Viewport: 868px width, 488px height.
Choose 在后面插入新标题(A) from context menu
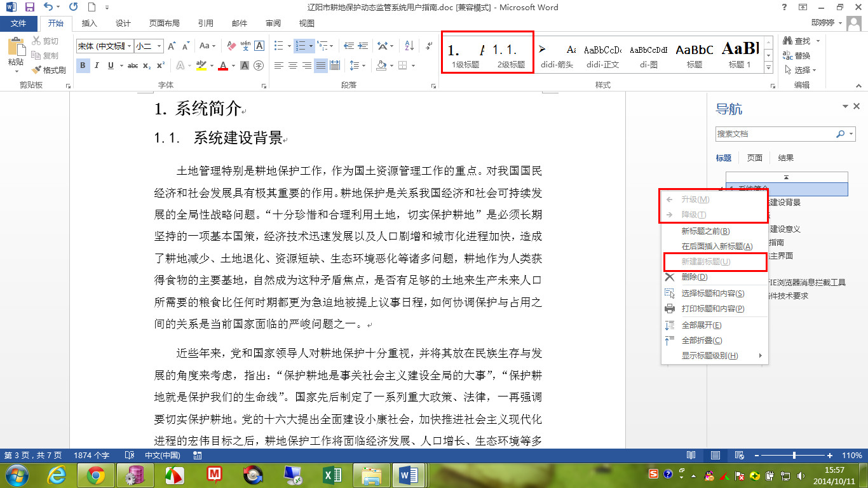pos(715,247)
